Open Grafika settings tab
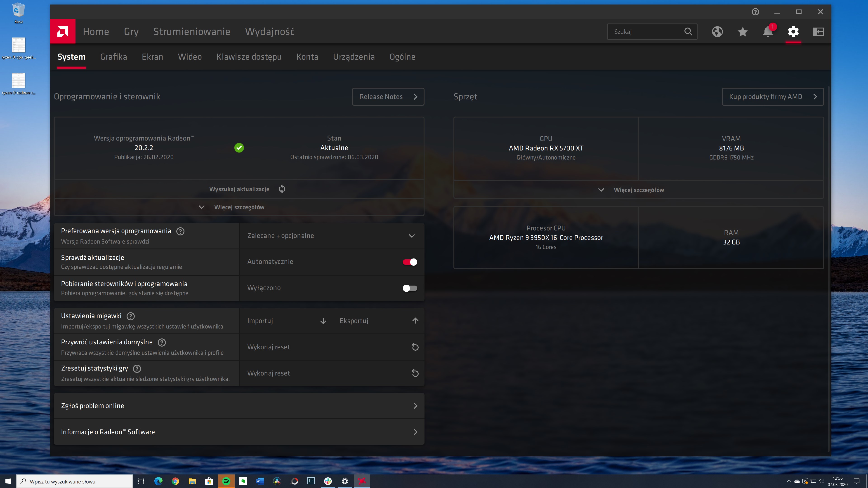 [113, 57]
